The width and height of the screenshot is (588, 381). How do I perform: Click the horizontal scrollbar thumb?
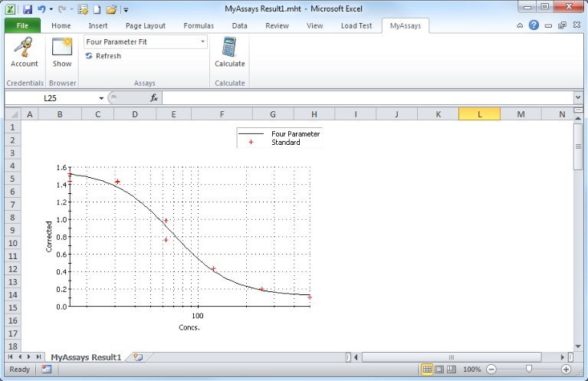coord(452,357)
